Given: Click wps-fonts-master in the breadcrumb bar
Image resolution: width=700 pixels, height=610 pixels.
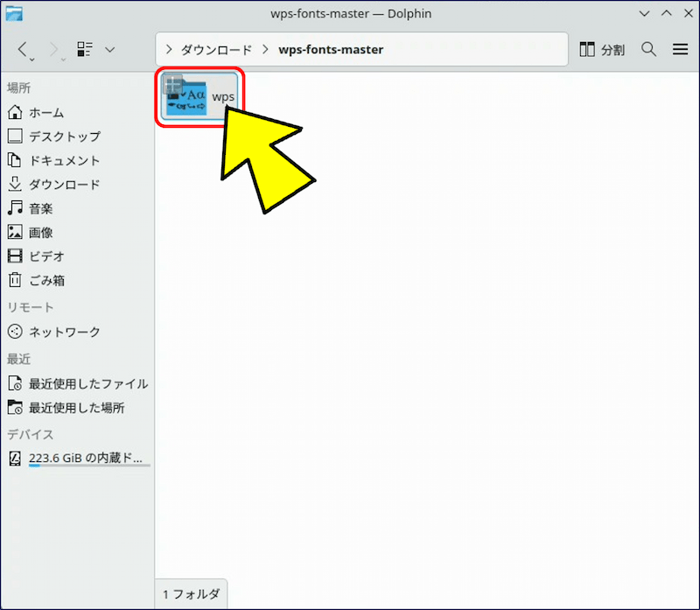Looking at the screenshot, I should (x=331, y=50).
